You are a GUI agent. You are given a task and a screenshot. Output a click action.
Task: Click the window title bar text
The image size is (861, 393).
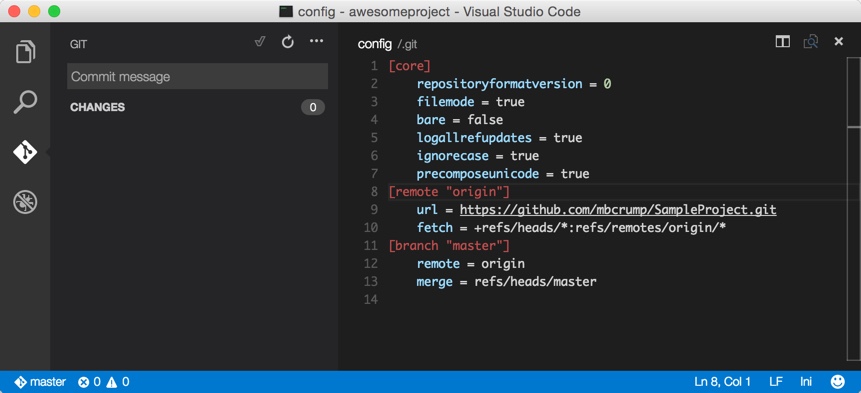click(439, 11)
